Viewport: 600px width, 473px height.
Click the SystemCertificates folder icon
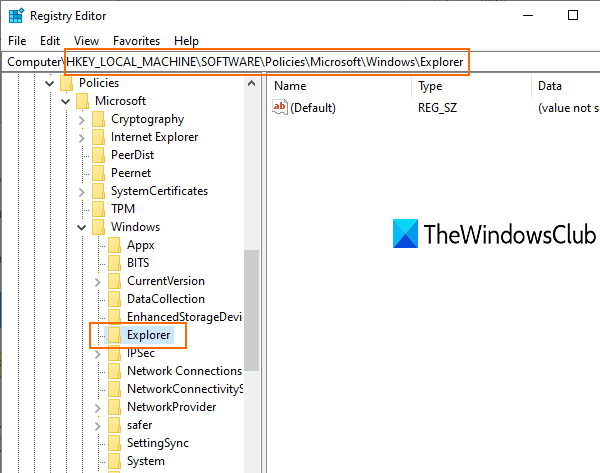(99, 191)
